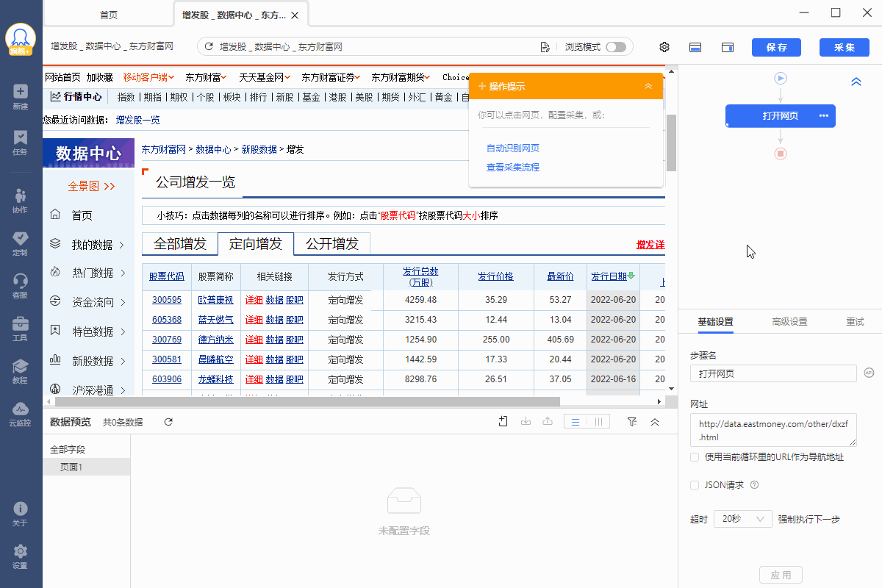The width and height of the screenshot is (882, 588).
Task: Toggle the 浏览模式 switch
Action: coord(616,47)
